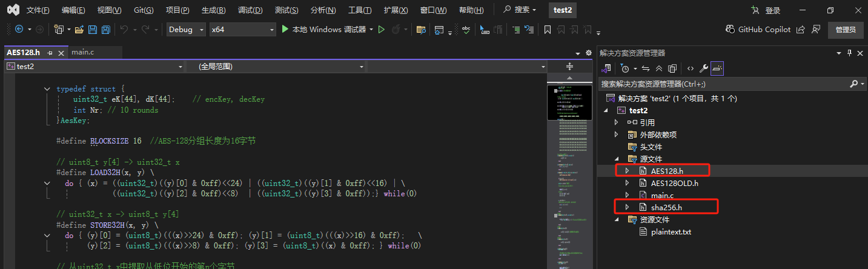Split the editor using the splitter icon
This screenshot has width=868, height=269.
(569, 67)
